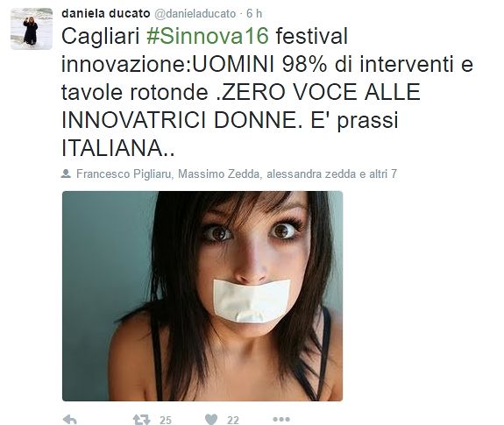Open tagged user Massimo Zedda
This screenshot has height=425, width=504.
219,174
